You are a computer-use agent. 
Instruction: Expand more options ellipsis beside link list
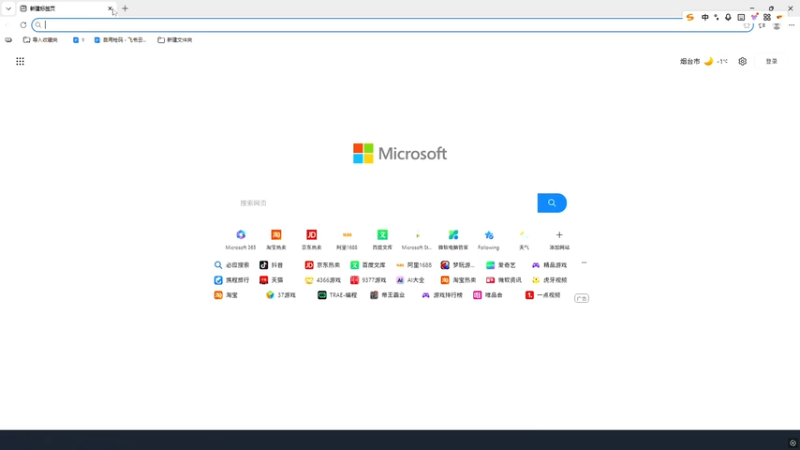[584, 263]
